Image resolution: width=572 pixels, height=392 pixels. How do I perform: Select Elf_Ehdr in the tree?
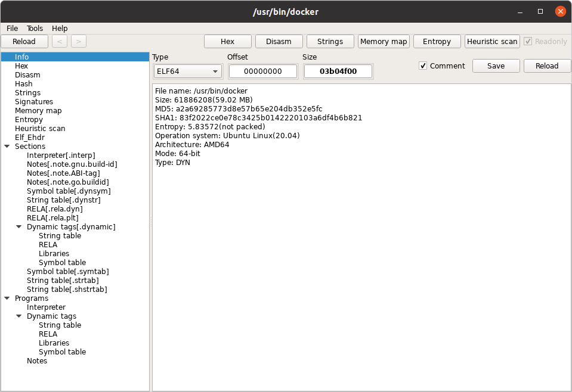pyautogui.click(x=30, y=138)
